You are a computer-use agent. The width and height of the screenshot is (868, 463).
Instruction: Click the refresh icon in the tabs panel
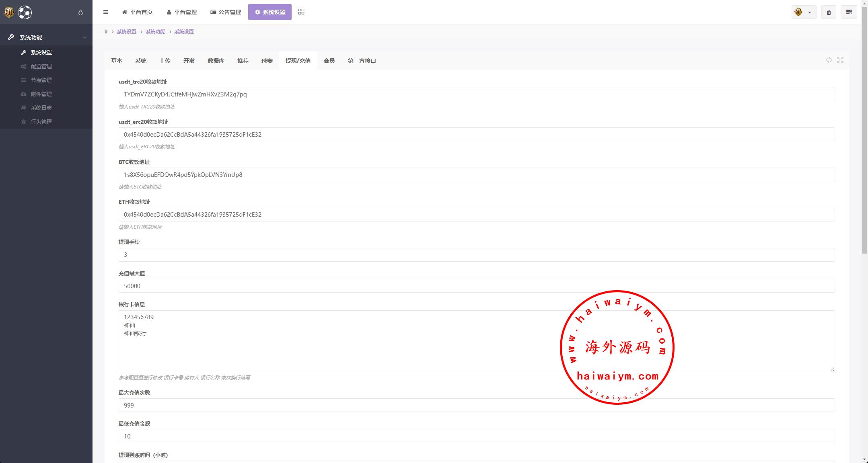click(829, 60)
